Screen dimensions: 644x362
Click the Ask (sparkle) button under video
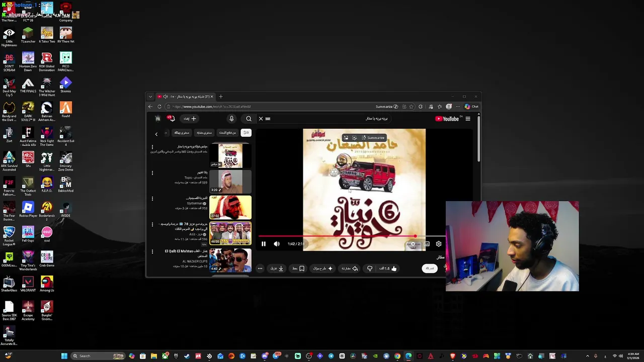(x=323, y=268)
